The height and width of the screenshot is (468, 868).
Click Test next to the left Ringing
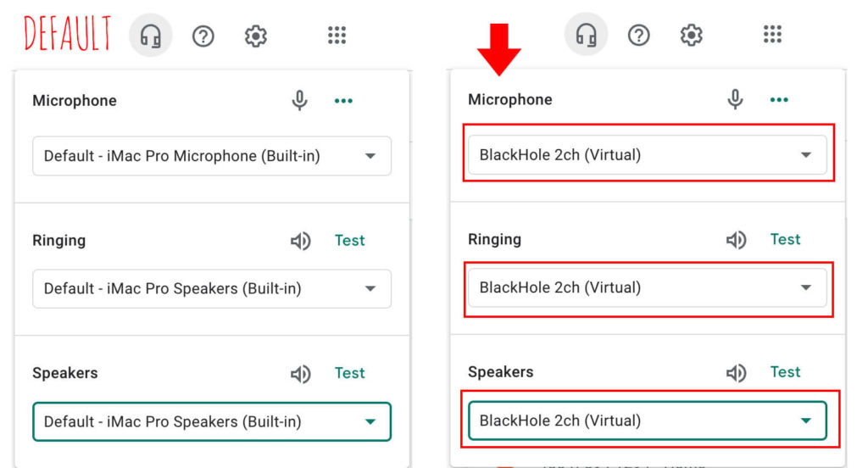pyautogui.click(x=350, y=241)
